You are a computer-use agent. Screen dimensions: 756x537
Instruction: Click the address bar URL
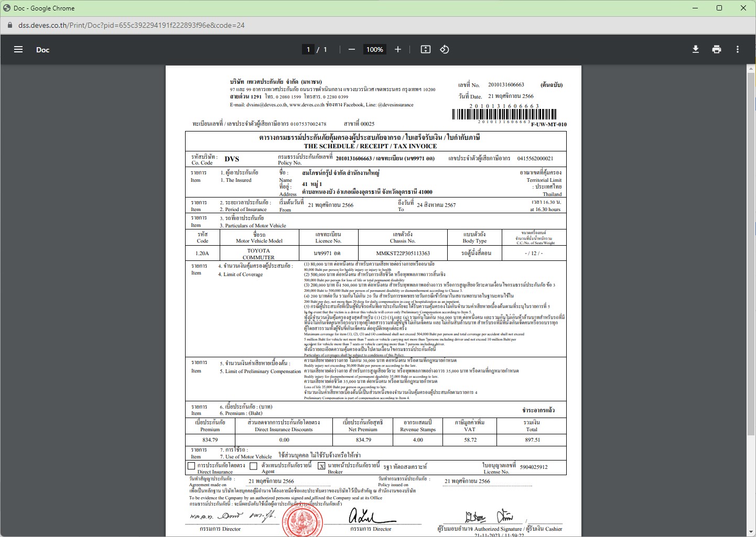click(132, 25)
